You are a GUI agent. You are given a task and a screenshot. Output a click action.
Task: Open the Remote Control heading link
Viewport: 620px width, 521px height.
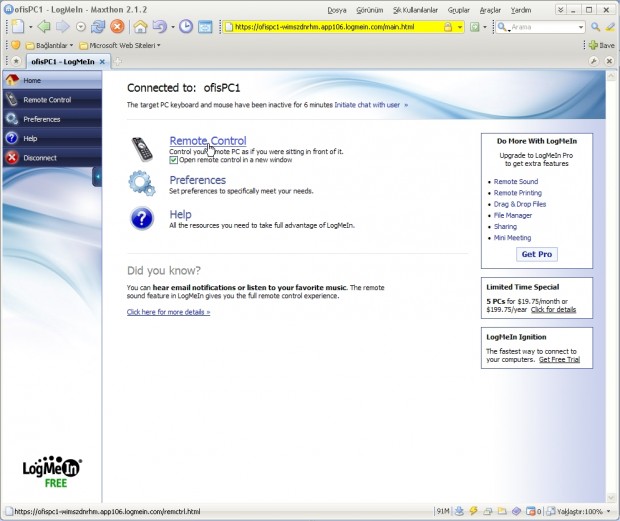point(208,141)
